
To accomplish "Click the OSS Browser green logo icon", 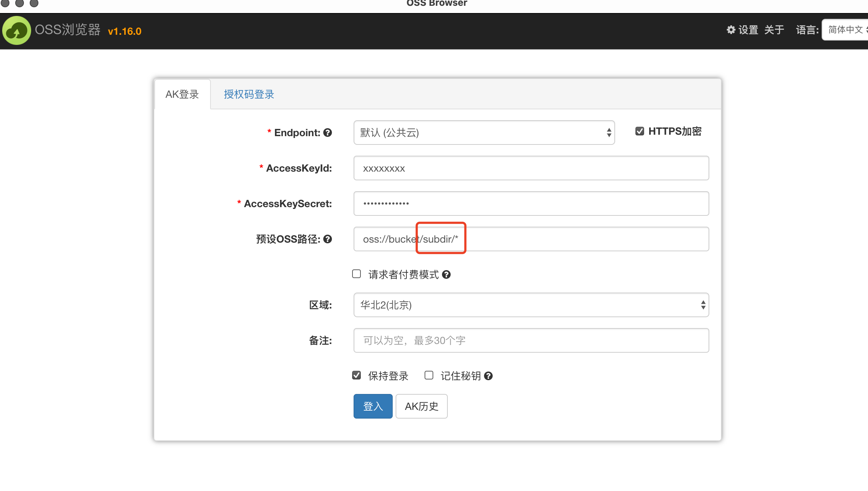I will [17, 30].
